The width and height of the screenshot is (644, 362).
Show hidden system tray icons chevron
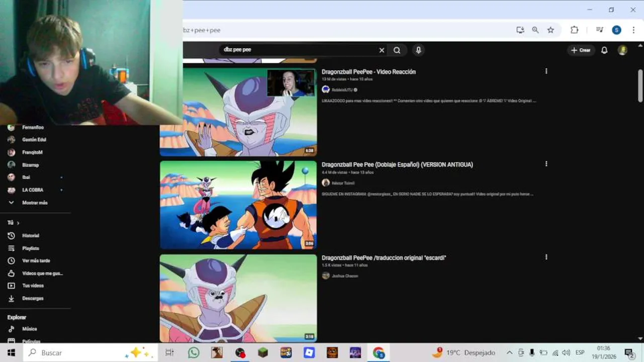coord(509,353)
